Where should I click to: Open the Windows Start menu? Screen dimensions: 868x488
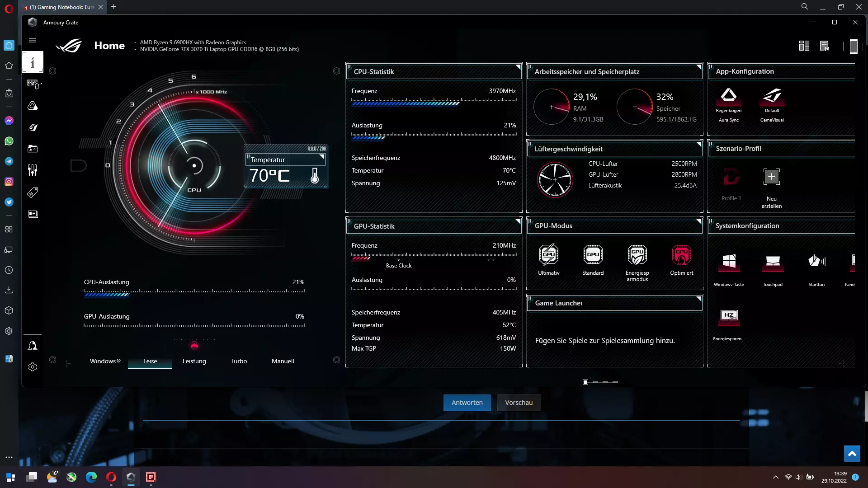click(11, 477)
